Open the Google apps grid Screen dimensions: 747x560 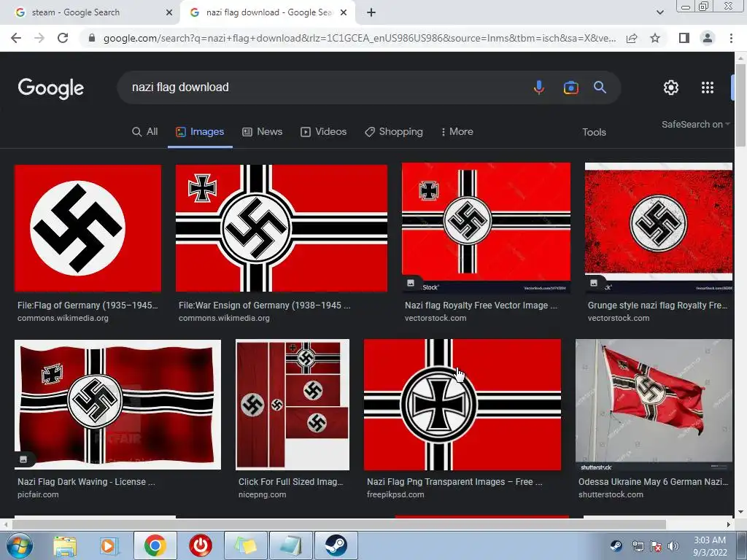pos(708,87)
